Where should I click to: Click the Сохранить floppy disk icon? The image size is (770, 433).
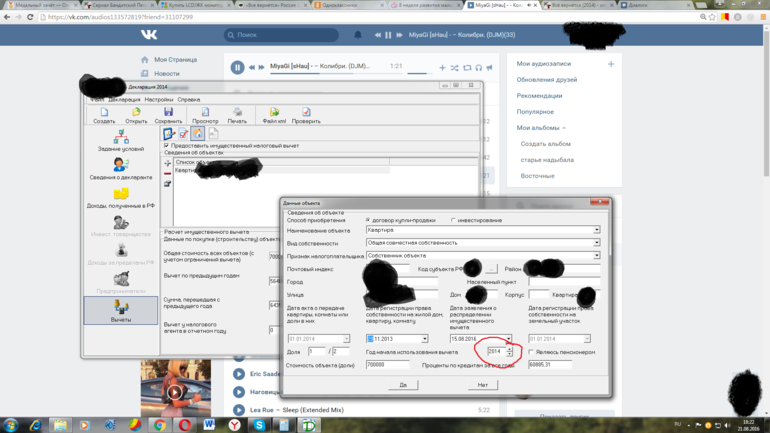pyautogui.click(x=168, y=113)
